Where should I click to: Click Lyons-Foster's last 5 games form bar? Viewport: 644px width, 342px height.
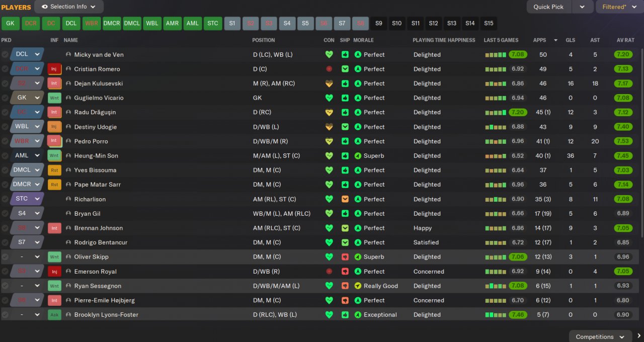point(496,315)
